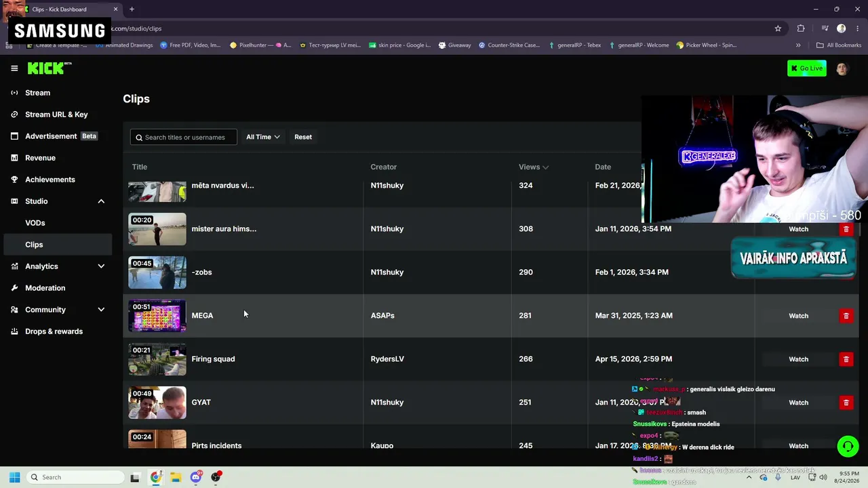The image size is (868, 488).
Task: Delete the GYAT clip
Action: [x=846, y=403]
